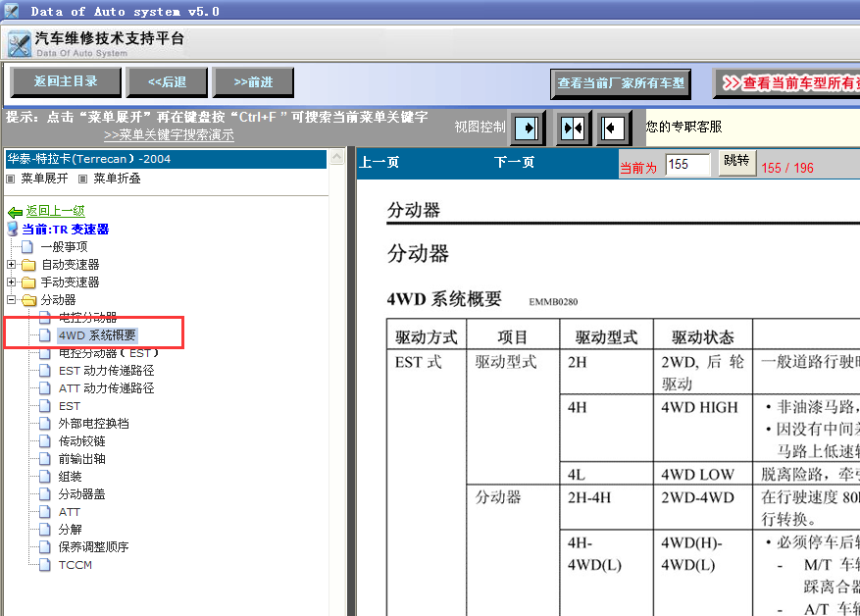The image size is (860, 616).
Task: Click page icon beside 分动器盖
Action: 45,494
